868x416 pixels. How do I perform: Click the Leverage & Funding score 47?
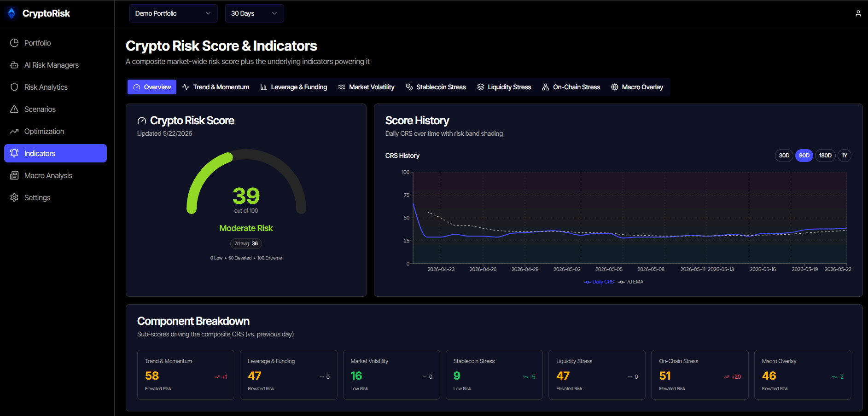pyautogui.click(x=255, y=376)
